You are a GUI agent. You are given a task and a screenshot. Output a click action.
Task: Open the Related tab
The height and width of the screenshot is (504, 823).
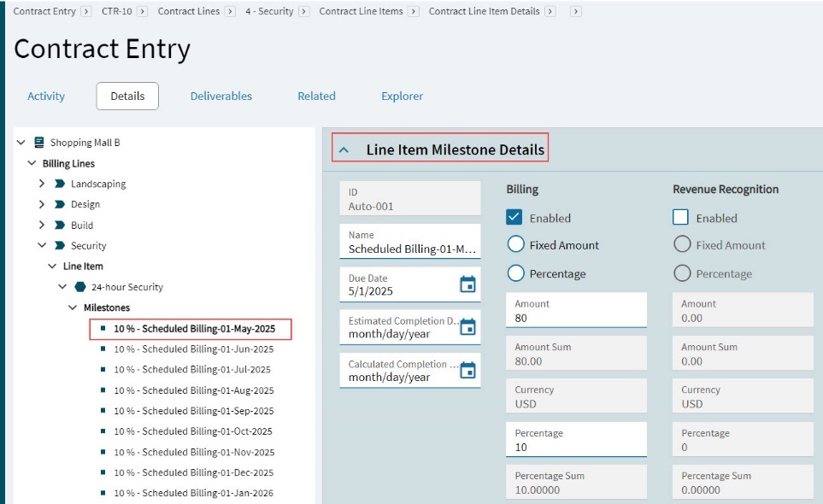pos(316,96)
